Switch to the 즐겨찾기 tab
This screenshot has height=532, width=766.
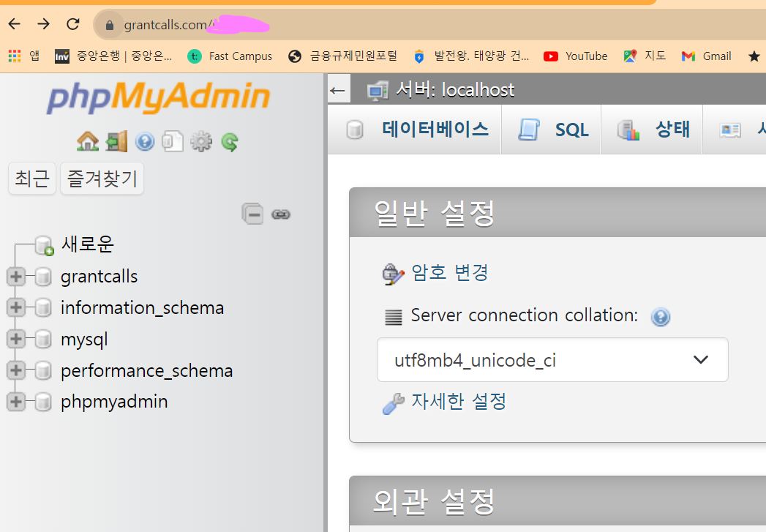pos(102,179)
